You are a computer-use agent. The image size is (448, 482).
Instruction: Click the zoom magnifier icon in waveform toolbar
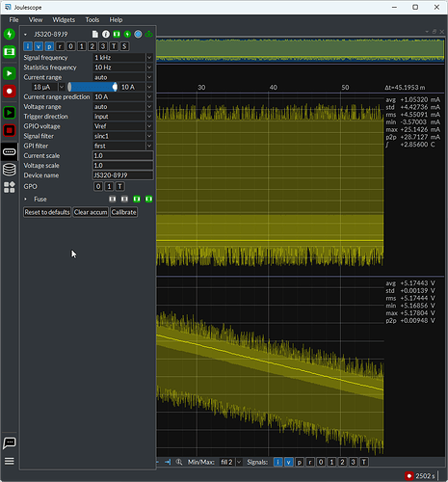point(179,462)
